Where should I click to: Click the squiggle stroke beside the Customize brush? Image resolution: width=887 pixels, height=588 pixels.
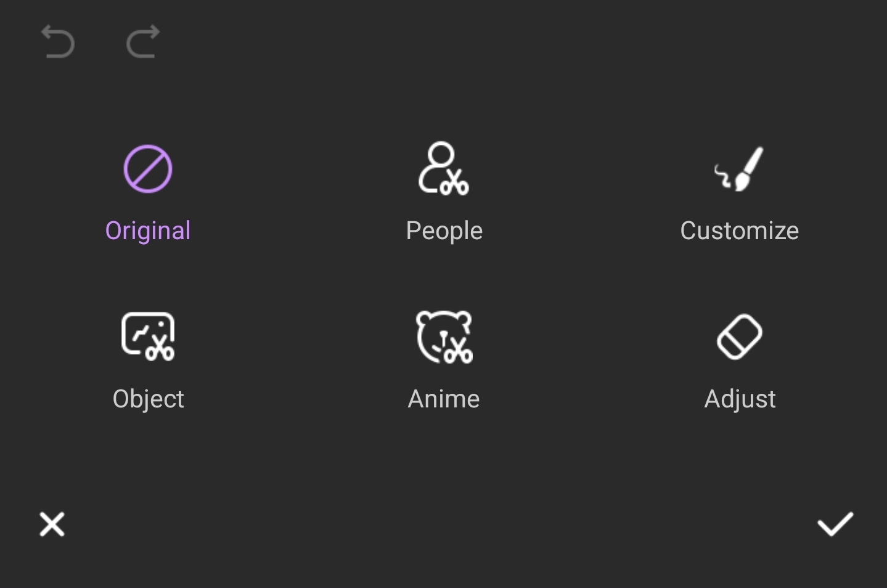pos(722,177)
